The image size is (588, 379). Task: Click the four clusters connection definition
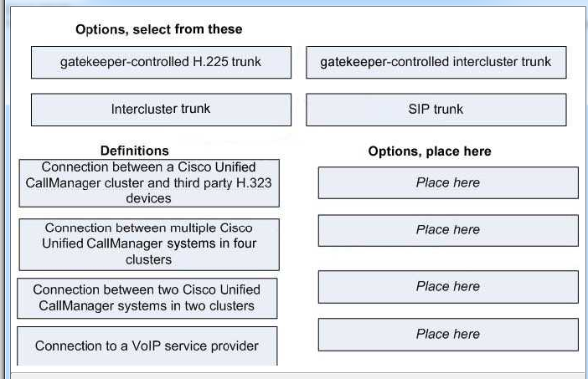click(x=149, y=244)
